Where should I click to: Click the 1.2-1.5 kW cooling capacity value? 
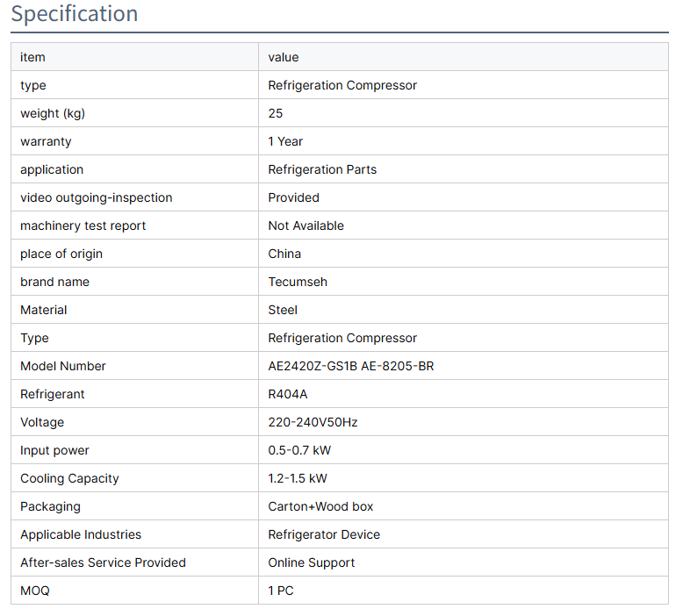tap(299, 478)
